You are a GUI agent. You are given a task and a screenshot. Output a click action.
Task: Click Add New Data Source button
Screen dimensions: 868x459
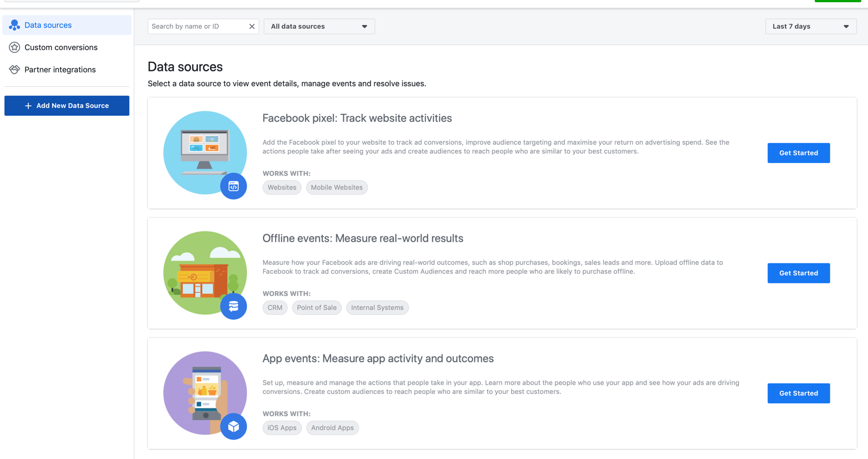(x=67, y=106)
